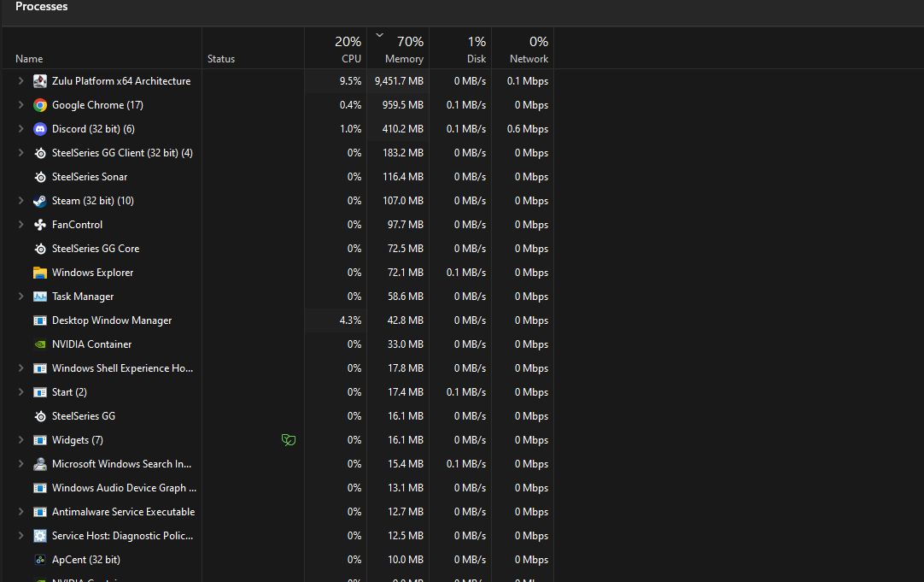
Task: Click the FanControl fan icon
Action: (x=40, y=225)
